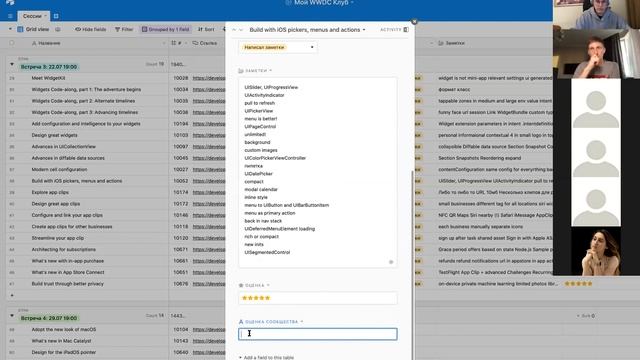Click record panel vertical scrollbar
This screenshot has height=360, width=640.
(412, 265)
